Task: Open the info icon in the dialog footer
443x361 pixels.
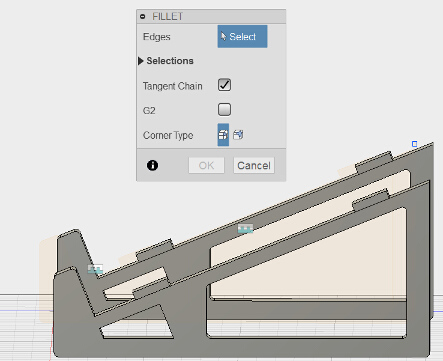Action: pyautogui.click(x=153, y=165)
